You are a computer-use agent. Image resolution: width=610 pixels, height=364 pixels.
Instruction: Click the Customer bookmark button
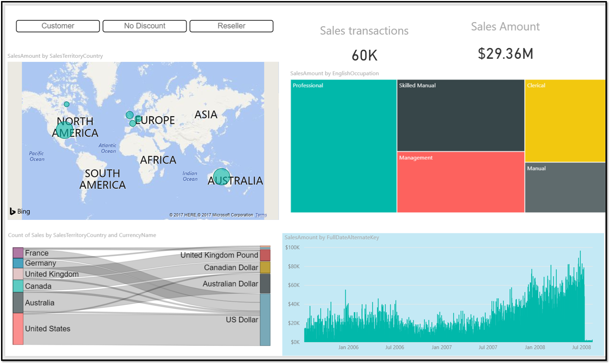(58, 26)
